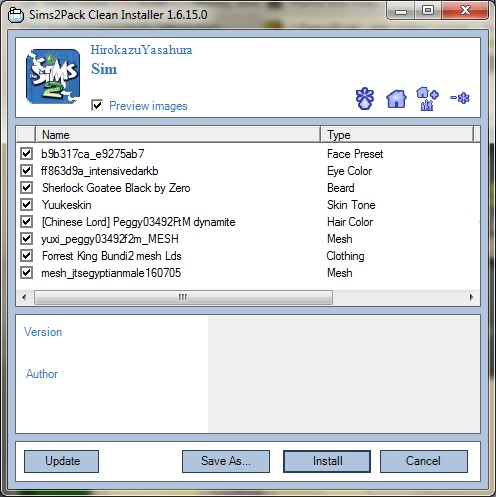Close the Sims2Pack Clean Installer window

pos(465,11)
